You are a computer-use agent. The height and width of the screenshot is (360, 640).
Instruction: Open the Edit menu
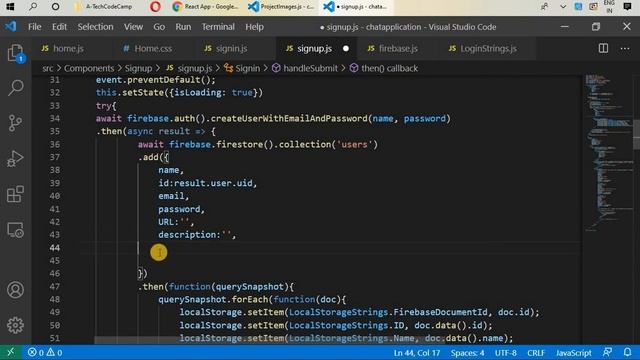coord(59,27)
